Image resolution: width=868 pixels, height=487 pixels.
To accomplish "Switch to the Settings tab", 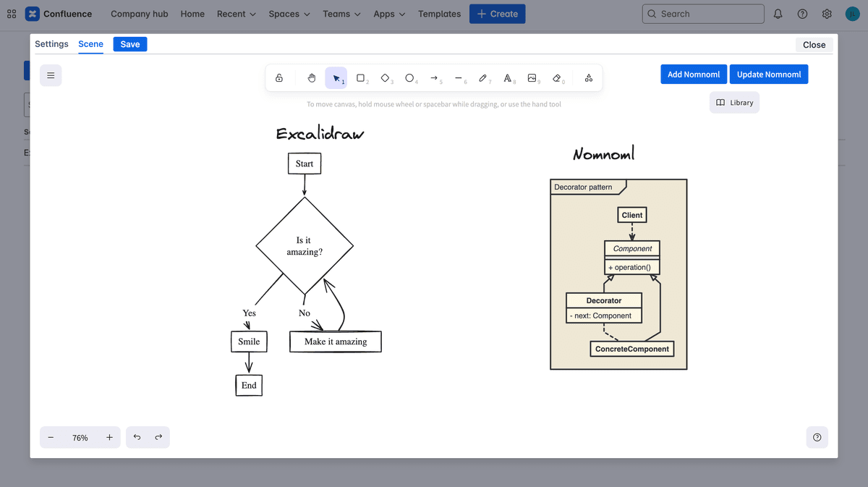I will click(x=51, y=44).
